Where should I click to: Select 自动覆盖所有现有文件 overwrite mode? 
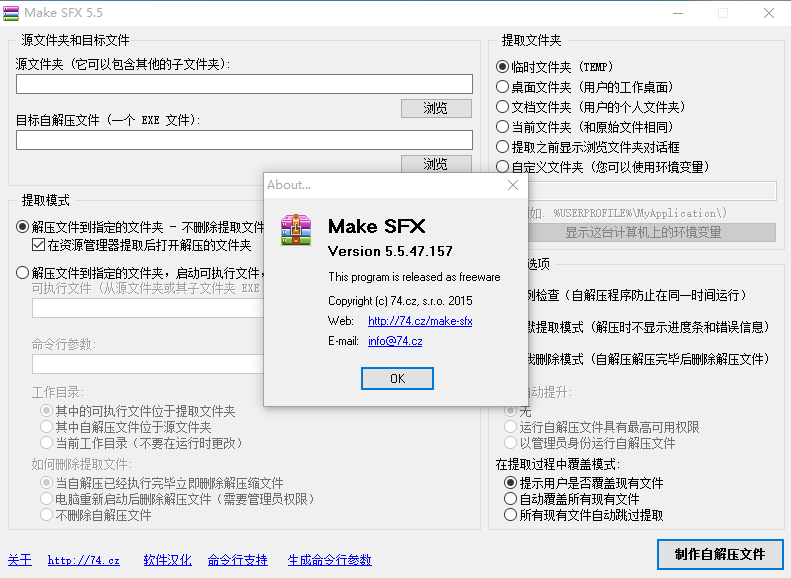[x=511, y=499]
